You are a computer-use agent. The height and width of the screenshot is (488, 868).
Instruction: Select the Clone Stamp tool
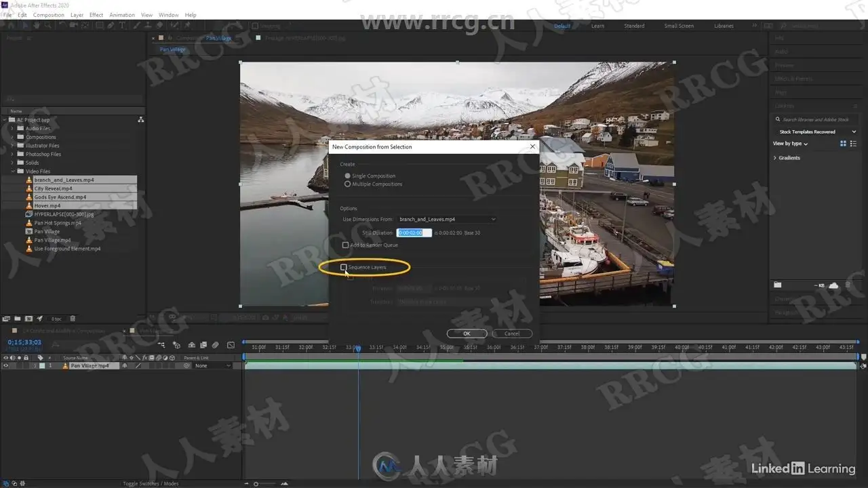pyautogui.click(x=148, y=25)
